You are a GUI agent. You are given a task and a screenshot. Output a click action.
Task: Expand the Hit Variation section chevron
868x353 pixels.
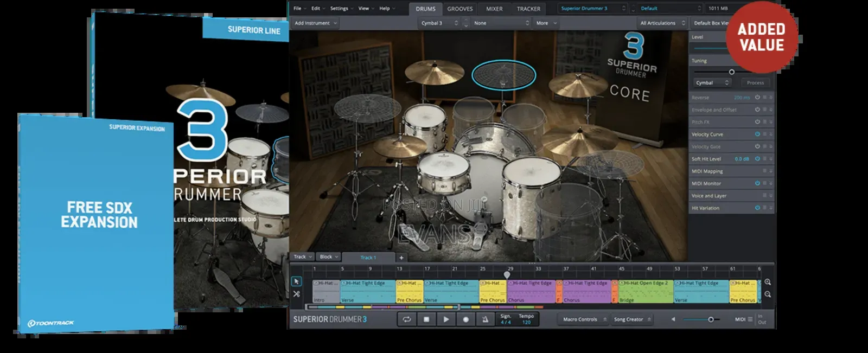click(x=771, y=208)
